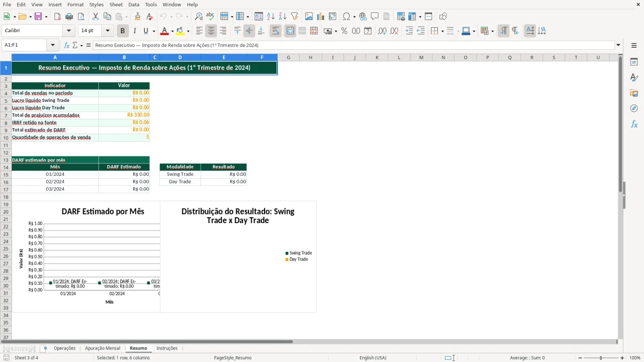Open the Format menu
This screenshot has width=644, height=362.
[75, 4]
